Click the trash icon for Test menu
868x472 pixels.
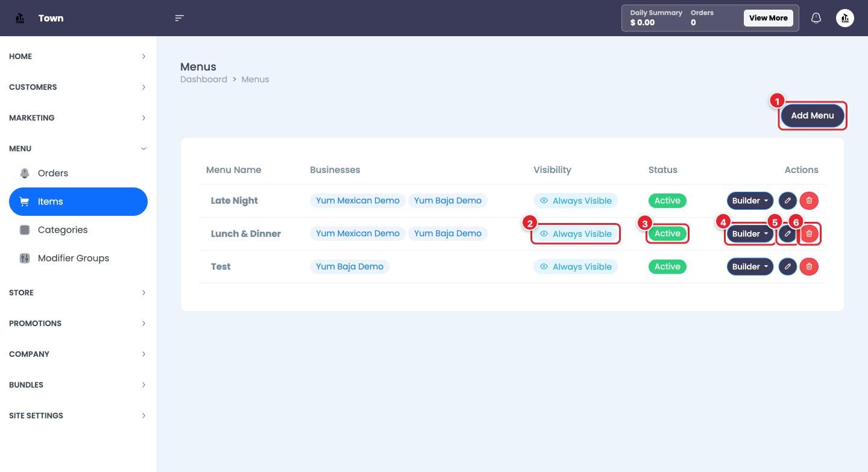[x=809, y=266]
